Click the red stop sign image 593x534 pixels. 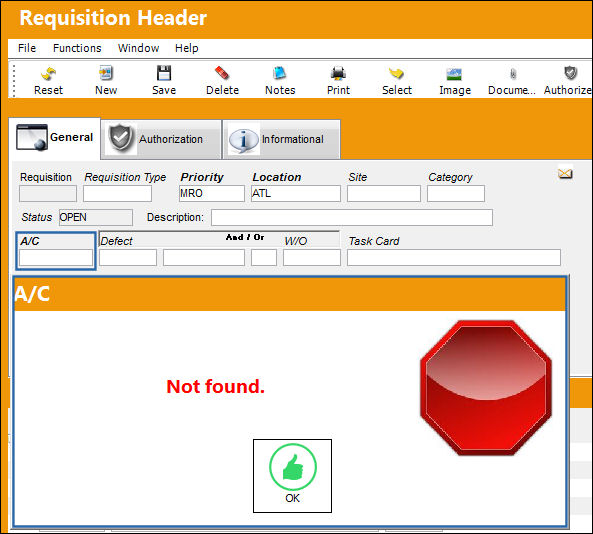(x=486, y=388)
